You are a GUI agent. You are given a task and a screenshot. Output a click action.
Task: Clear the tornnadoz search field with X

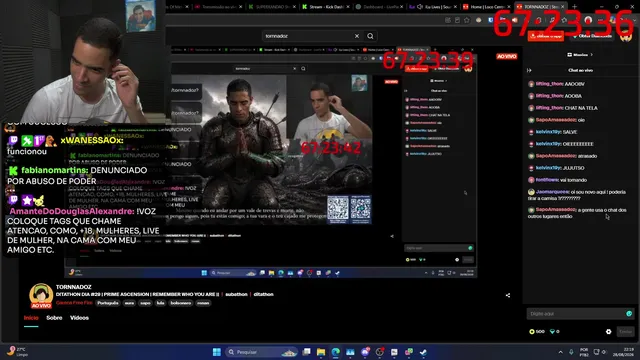click(357, 36)
